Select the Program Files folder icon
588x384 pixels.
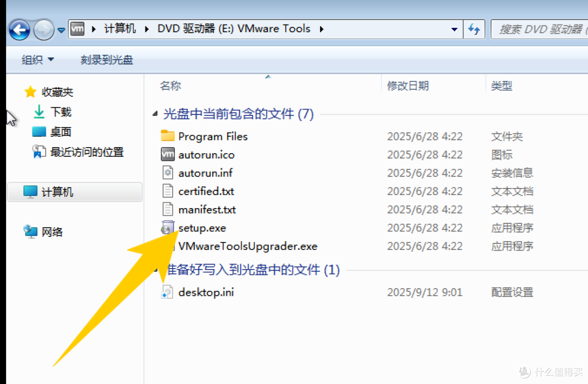(168, 136)
